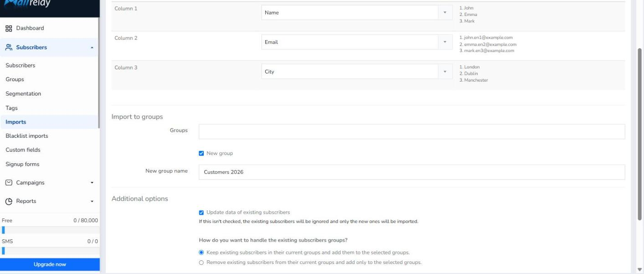The image size is (644, 274).
Task: Click the 'Additional options' heading
Action: coord(140,199)
